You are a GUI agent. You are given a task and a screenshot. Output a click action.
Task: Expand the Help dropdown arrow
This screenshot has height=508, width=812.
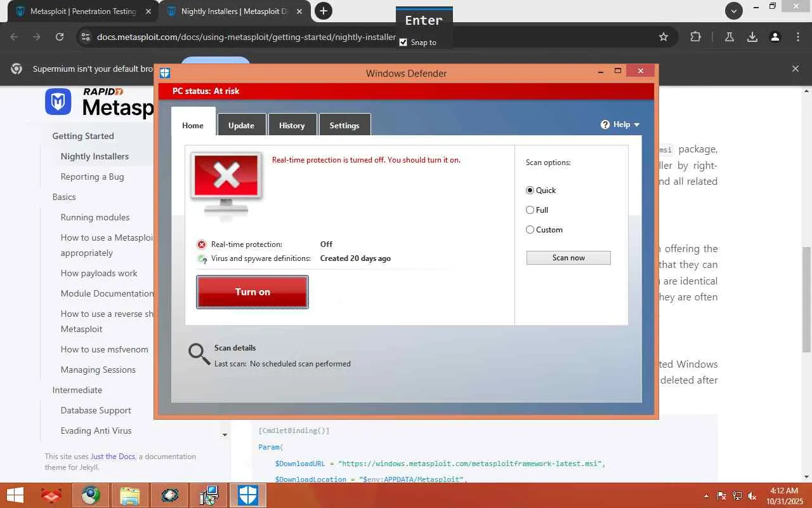point(636,125)
